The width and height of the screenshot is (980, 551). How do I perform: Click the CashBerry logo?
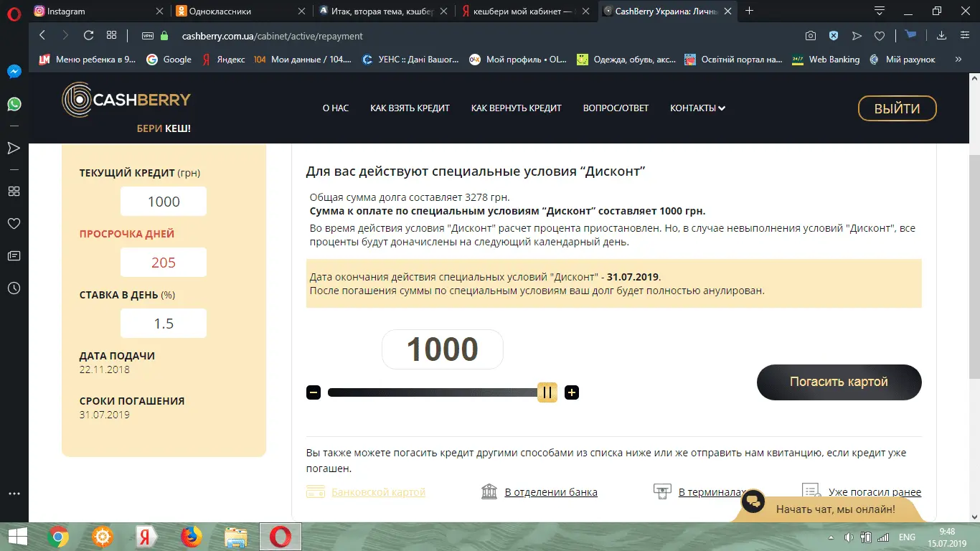[127, 100]
